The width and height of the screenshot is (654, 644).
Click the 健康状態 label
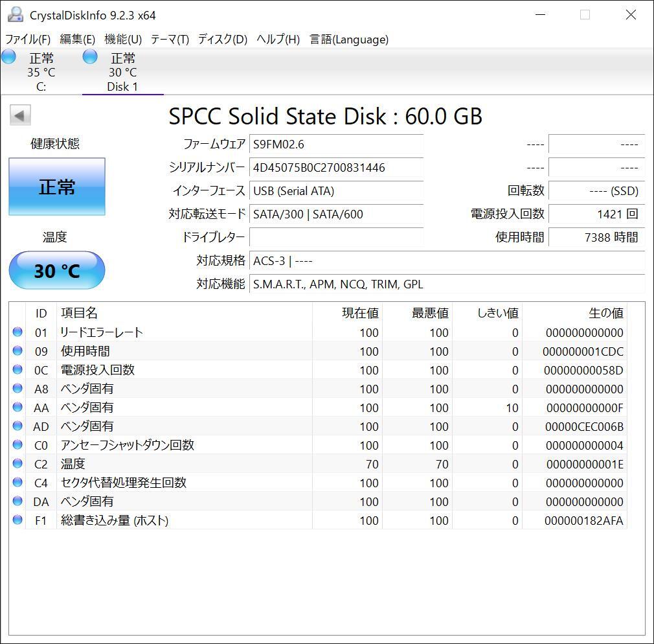click(54, 144)
